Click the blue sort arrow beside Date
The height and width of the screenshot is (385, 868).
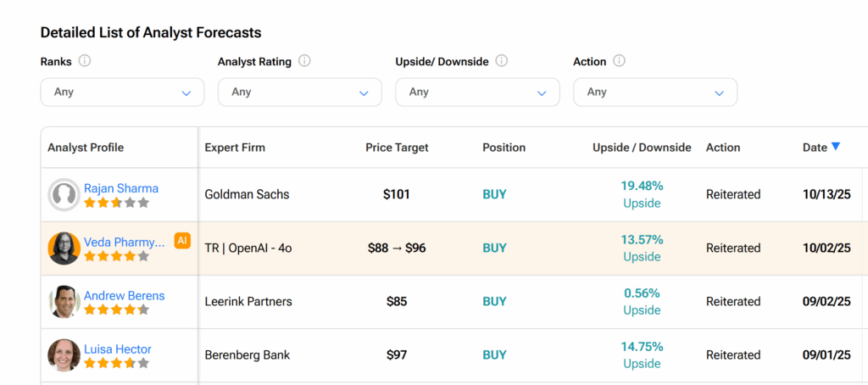click(x=836, y=147)
